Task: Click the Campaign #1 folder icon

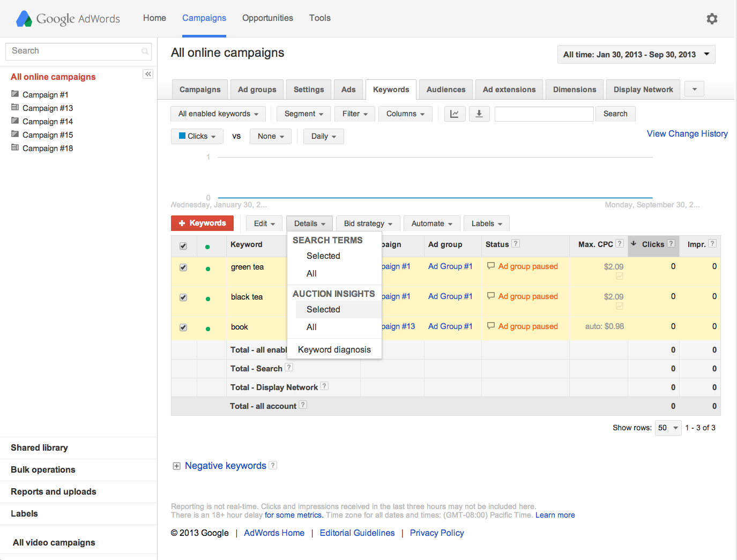Action: click(x=15, y=94)
